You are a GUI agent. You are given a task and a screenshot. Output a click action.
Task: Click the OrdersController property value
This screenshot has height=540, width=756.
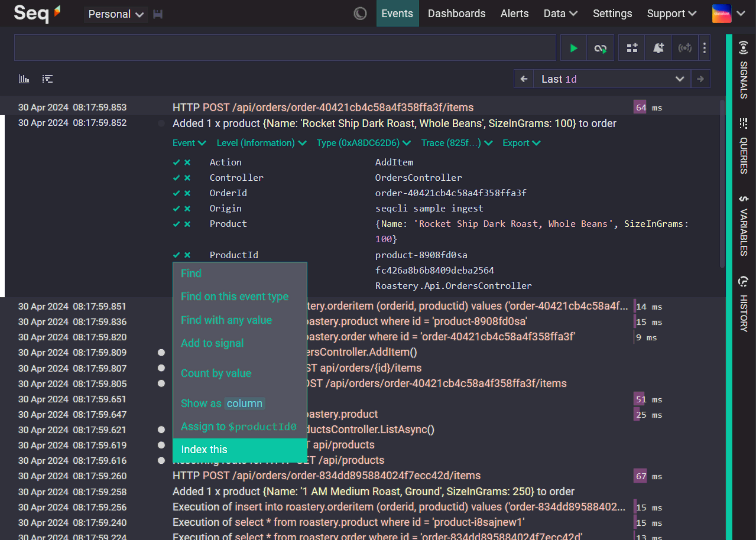point(418,177)
